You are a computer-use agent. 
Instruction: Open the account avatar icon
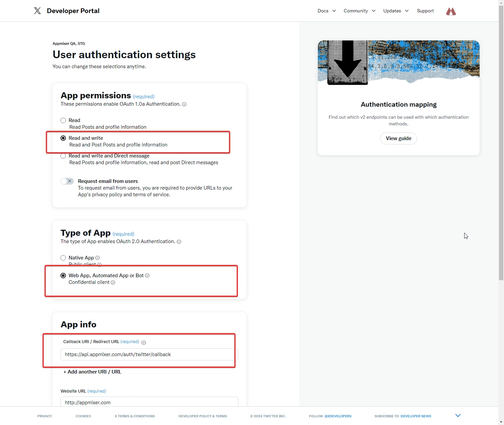pyautogui.click(x=451, y=11)
